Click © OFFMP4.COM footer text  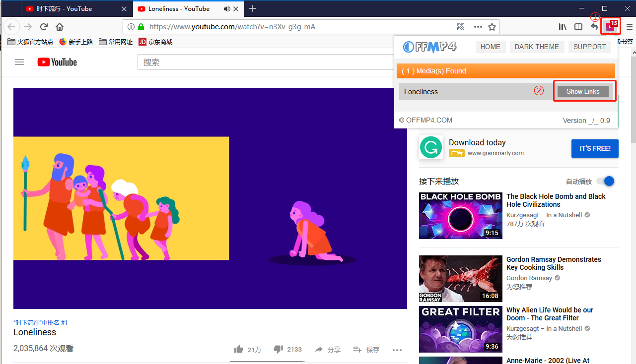(x=425, y=120)
